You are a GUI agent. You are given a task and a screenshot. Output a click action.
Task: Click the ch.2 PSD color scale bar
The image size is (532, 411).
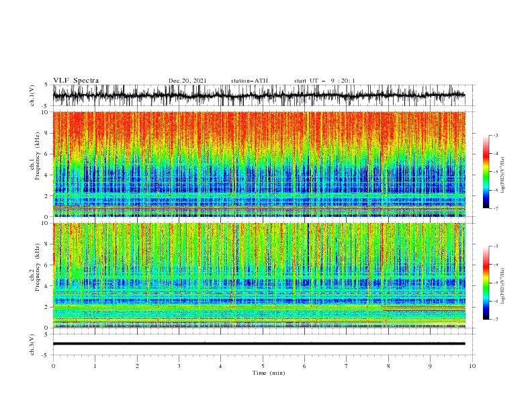coord(486,283)
